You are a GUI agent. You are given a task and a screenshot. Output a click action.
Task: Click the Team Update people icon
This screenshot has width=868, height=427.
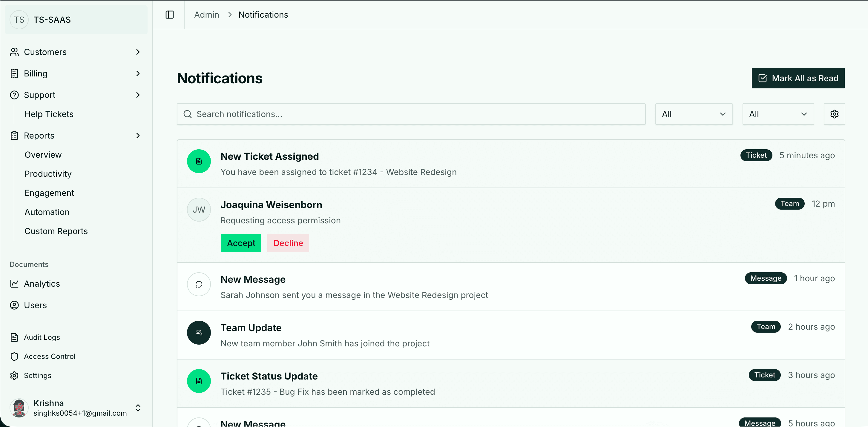(199, 333)
